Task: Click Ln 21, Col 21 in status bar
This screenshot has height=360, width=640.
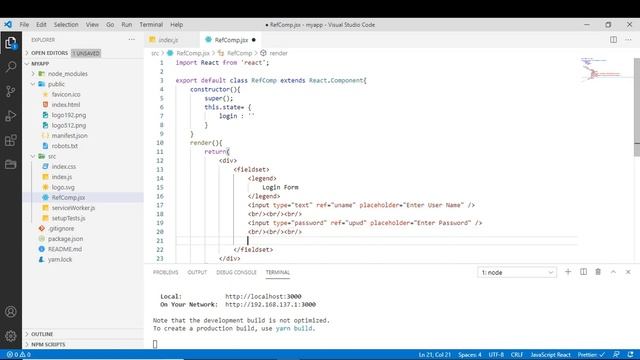Action: point(434,354)
